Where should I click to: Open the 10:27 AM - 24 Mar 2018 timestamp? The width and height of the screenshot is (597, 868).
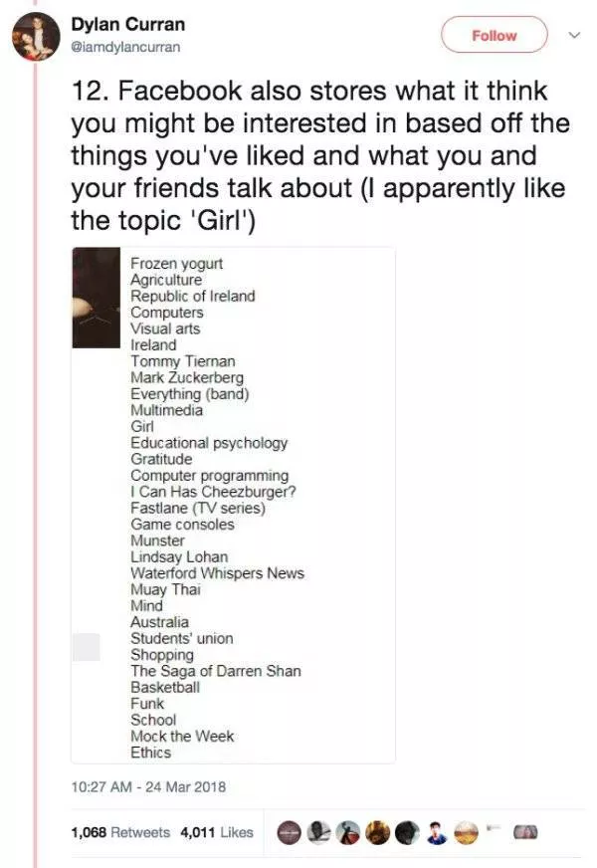click(148, 787)
